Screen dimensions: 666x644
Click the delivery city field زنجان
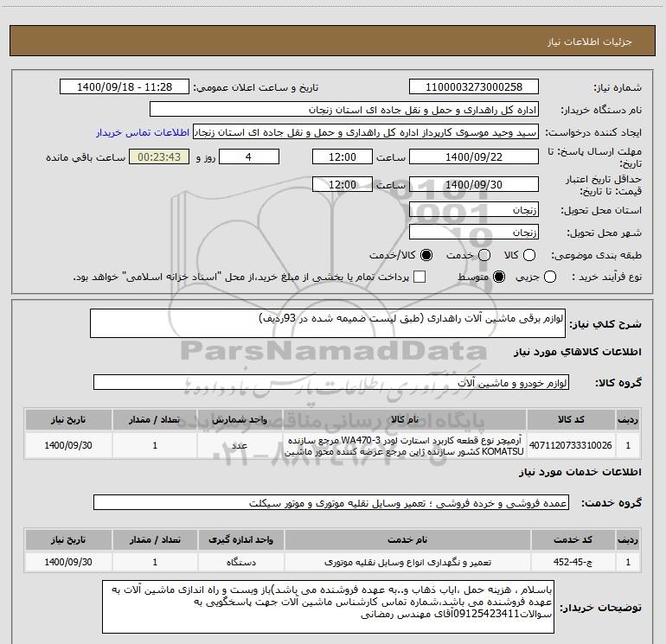(x=474, y=232)
